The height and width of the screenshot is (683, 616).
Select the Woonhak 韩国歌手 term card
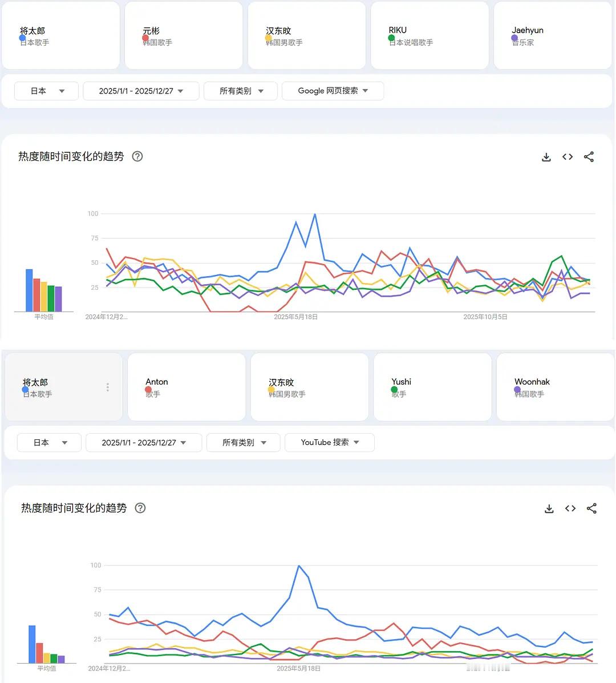[x=556, y=387]
